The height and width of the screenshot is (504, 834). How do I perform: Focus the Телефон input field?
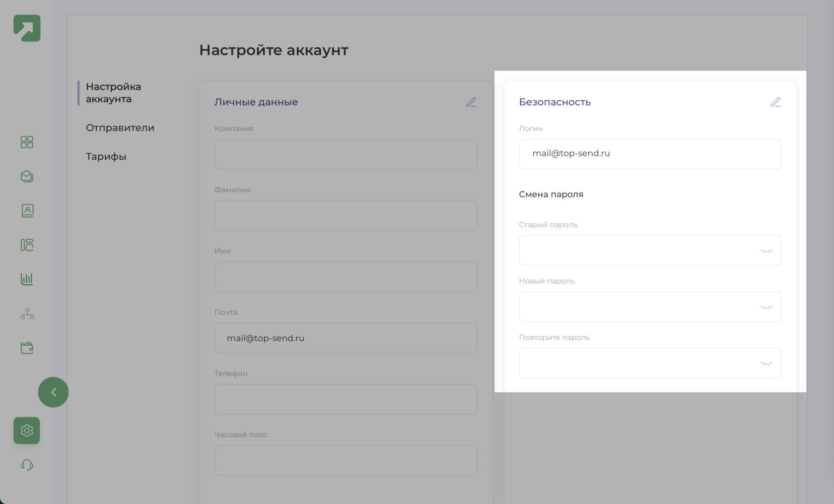tap(346, 399)
